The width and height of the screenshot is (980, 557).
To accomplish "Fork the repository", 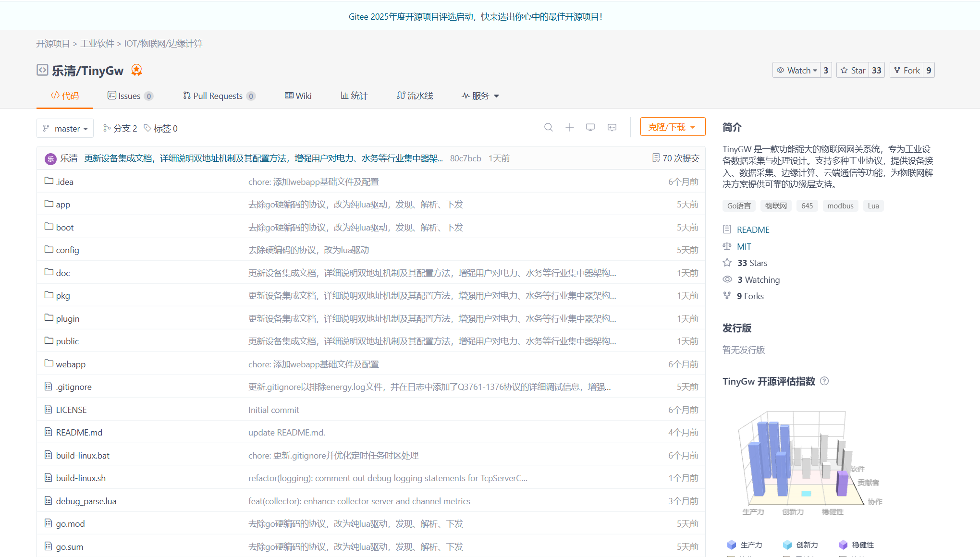I will point(907,70).
